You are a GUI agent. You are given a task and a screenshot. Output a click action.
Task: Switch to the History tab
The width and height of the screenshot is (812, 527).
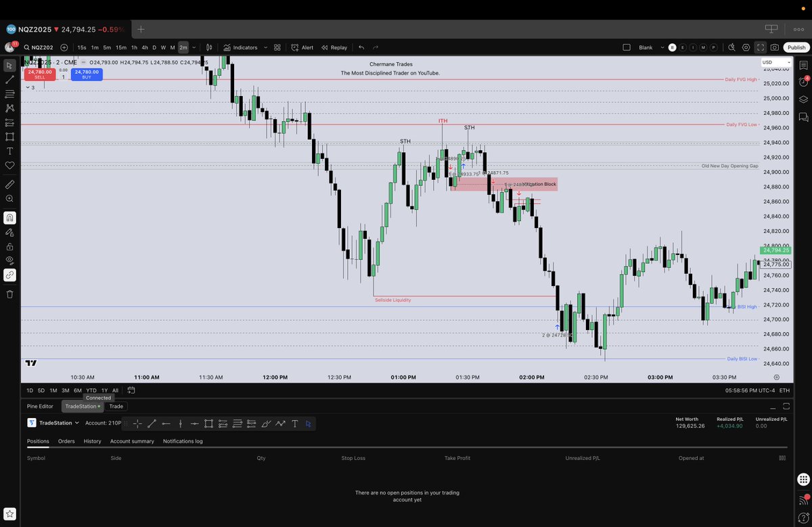point(93,441)
